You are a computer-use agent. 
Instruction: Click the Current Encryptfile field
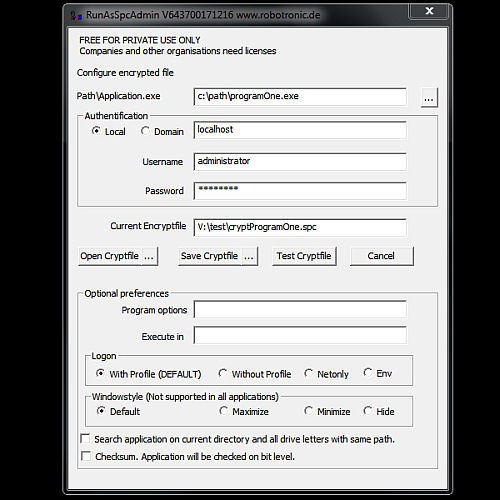point(300,227)
